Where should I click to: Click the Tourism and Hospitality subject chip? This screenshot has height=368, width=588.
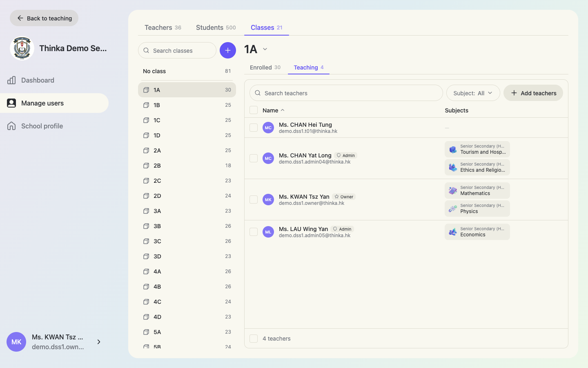pos(477,149)
